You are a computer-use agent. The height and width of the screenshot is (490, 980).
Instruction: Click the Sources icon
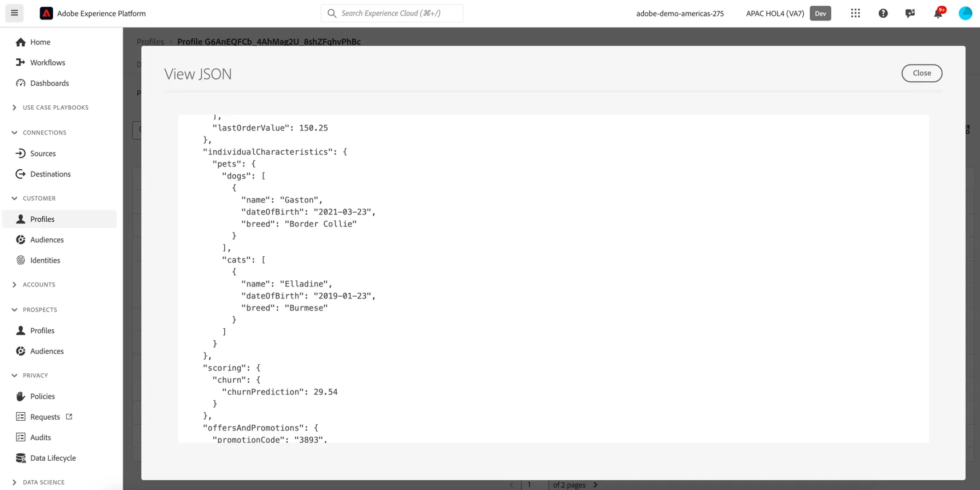[x=21, y=153]
